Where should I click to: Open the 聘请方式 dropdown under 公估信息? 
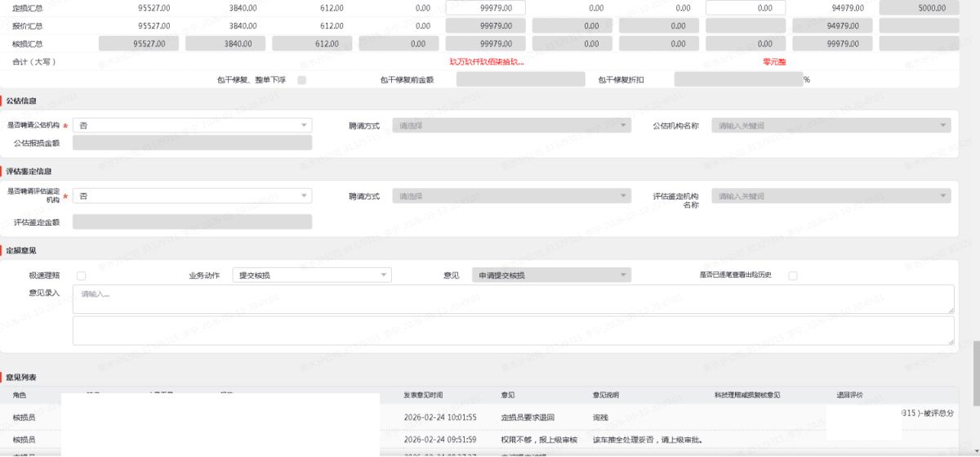click(512, 125)
